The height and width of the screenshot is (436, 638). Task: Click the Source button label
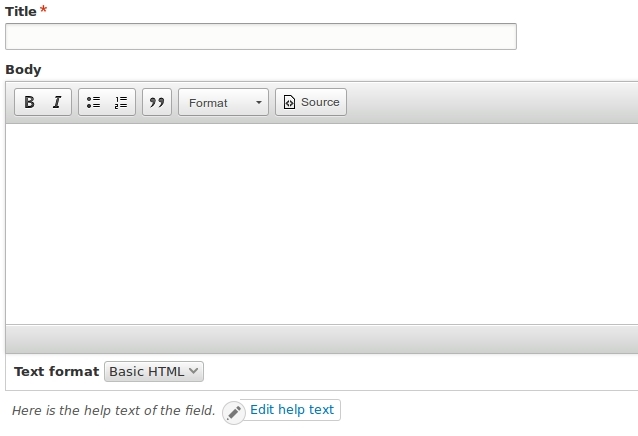coord(320,102)
